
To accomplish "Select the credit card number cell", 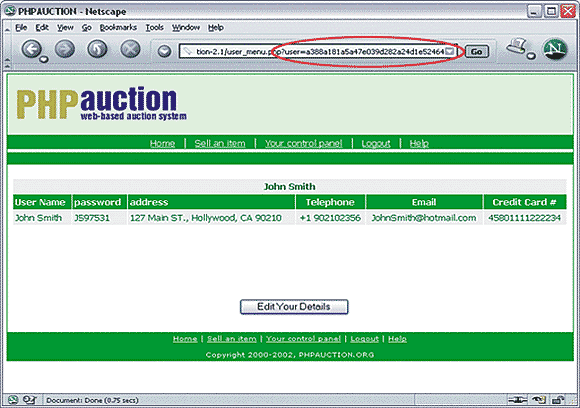I will (524, 218).
